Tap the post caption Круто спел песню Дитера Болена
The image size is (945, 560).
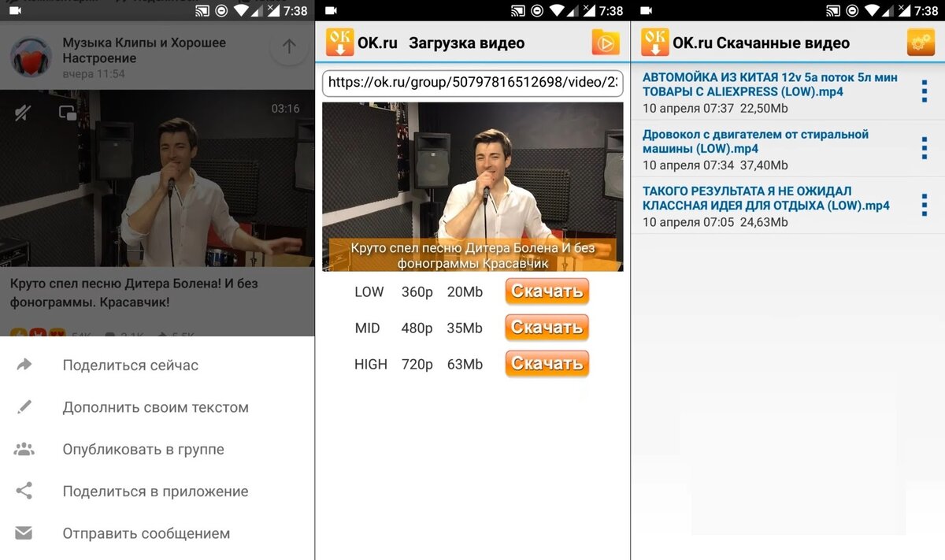(134, 292)
